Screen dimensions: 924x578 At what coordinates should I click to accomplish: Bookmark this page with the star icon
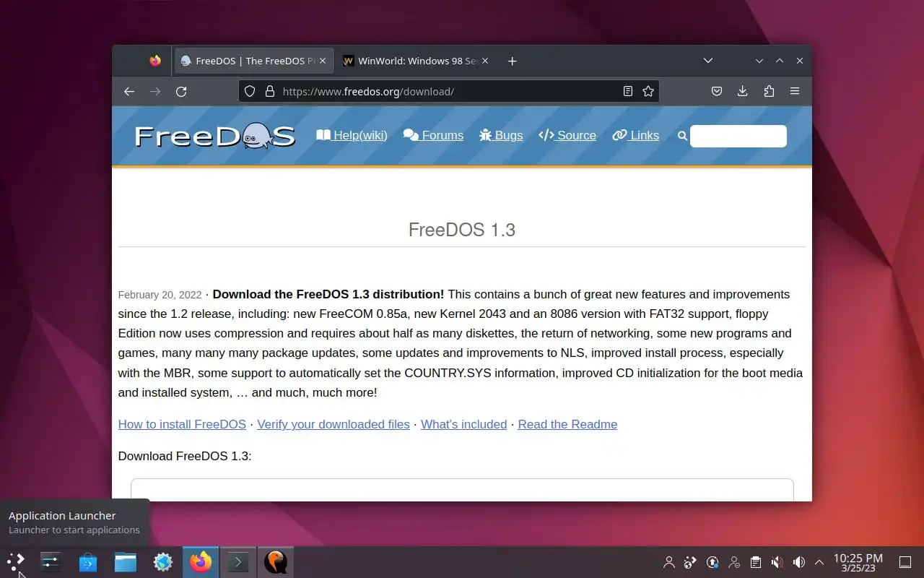click(648, 91)
